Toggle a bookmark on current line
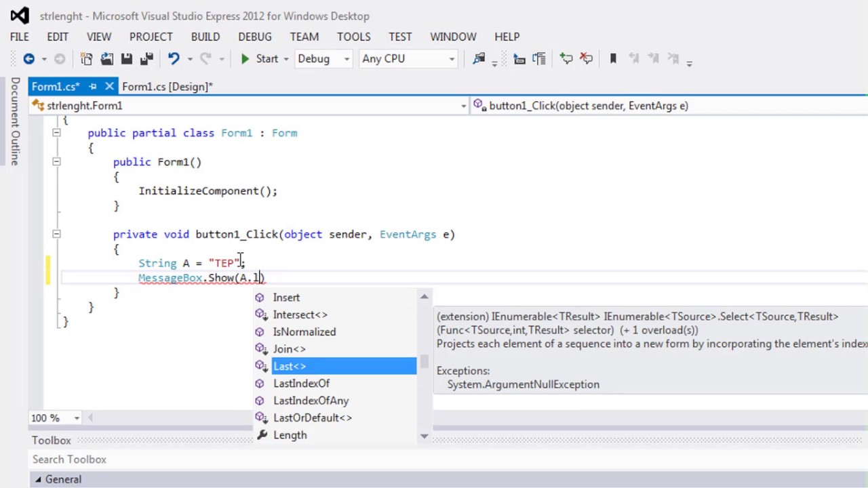Image resolution: width=868 pixels, height=488 pixels. [x=613, y=59]
